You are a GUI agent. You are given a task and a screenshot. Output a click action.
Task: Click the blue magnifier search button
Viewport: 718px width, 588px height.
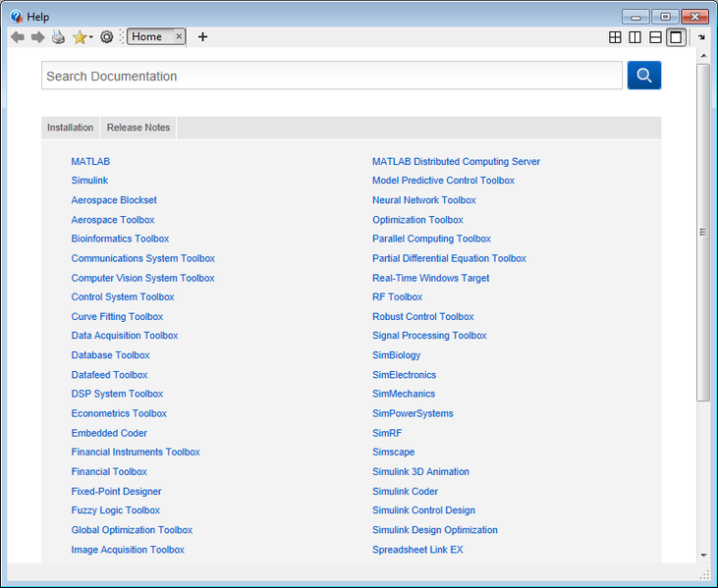(644, 76)
